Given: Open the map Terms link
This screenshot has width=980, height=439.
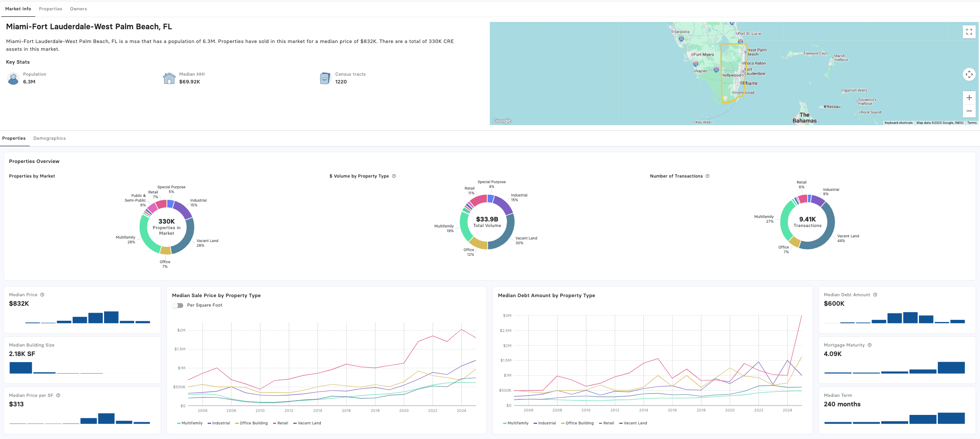Looking at the screenshot, I should pos(971,123).
